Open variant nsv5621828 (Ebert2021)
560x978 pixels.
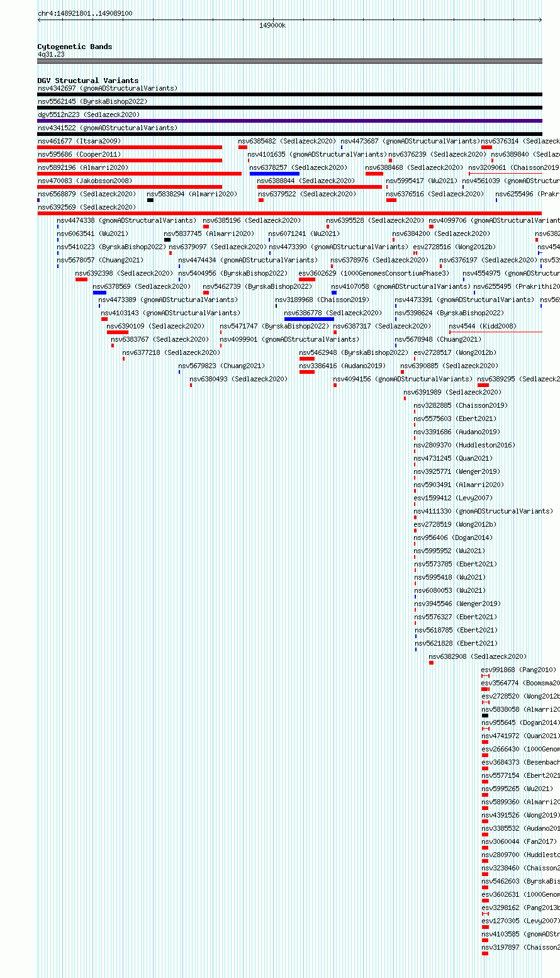pos(456,643)
